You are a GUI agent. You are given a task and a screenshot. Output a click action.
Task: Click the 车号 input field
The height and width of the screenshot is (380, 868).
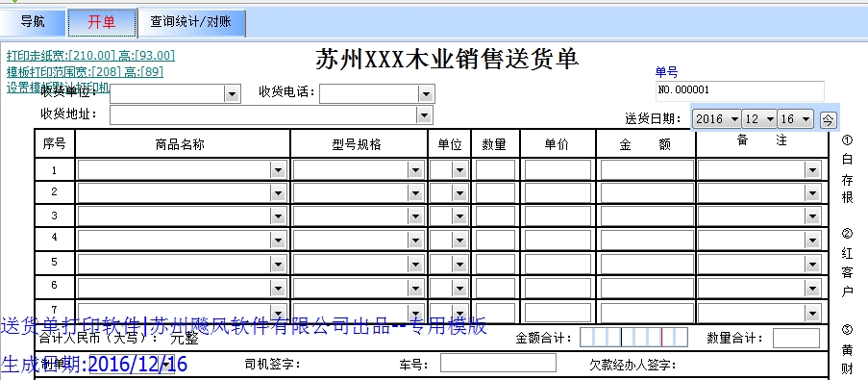pos(498,364)
